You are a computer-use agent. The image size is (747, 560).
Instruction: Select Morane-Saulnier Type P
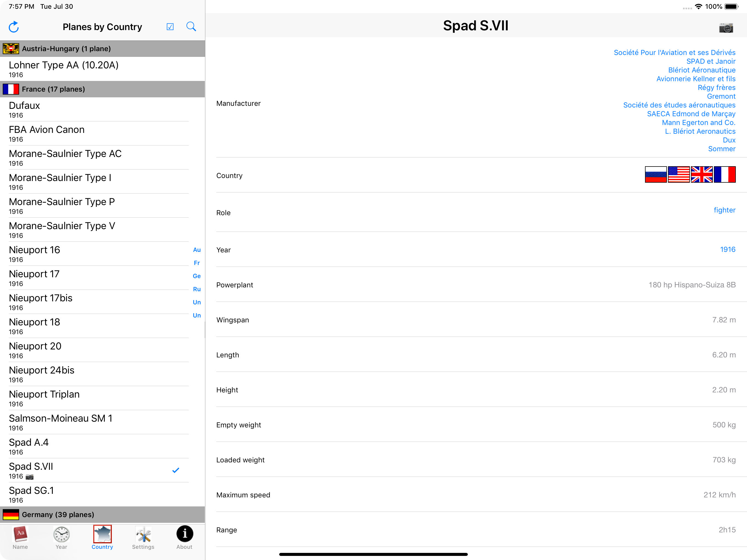102,206
